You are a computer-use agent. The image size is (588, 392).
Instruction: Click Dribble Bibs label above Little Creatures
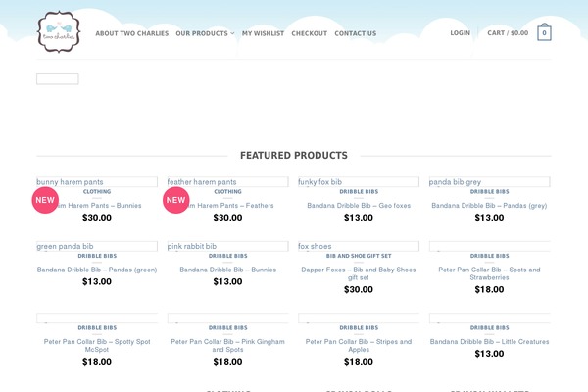[x=489, y=328]
